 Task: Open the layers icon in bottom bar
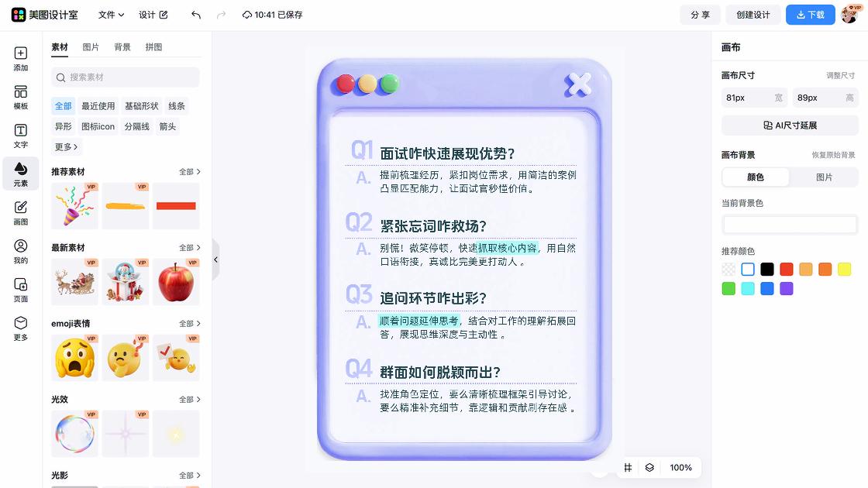649,468
